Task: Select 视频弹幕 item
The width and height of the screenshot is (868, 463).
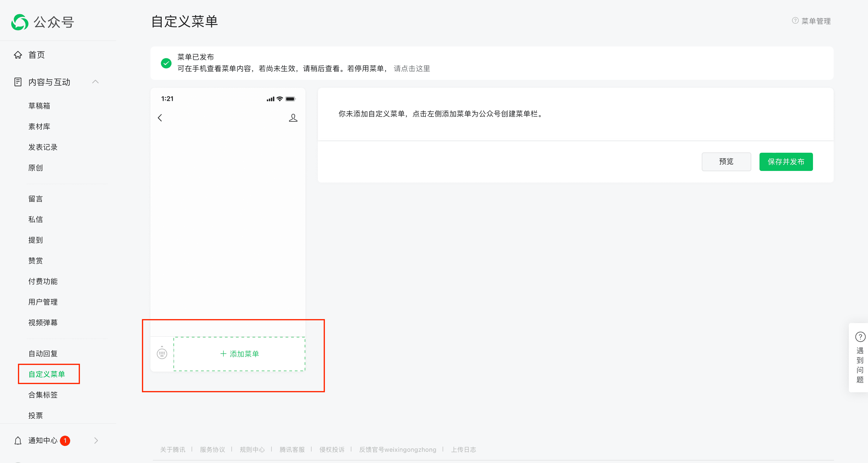Action: [x=43, y=323]
